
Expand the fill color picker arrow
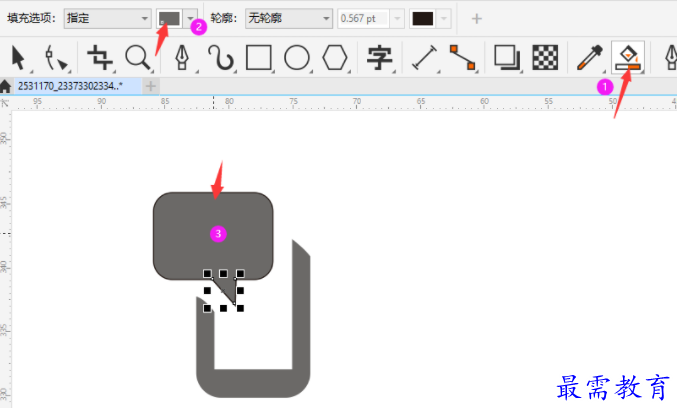pyautogui.click(x=190, y=19)
